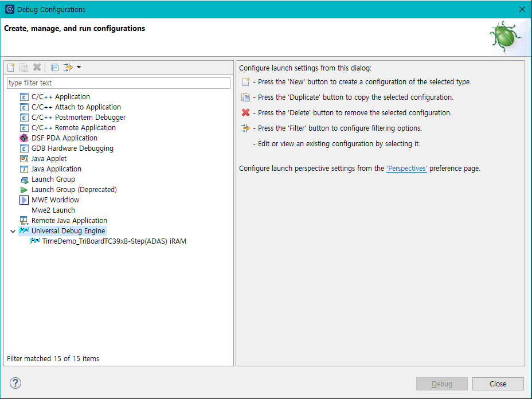Click the Filter icon in help instructions
This screenshot has width=532, height=399.
click(245, 128)
